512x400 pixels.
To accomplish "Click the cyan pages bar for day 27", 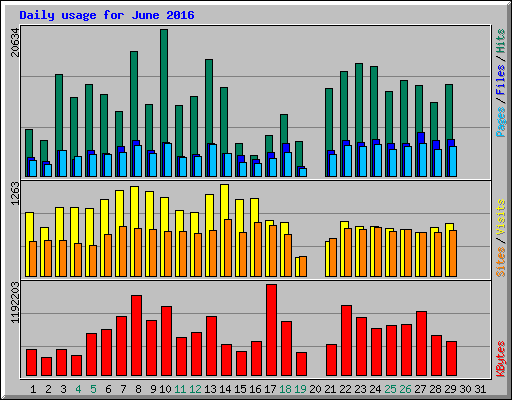I will [x=423, y=160].
